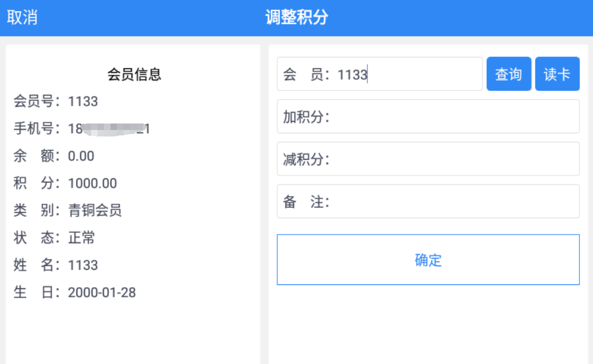The width and height of the screenshot is (593, 364).
Task: Select the 会员号 1133 text
Action: [83, 101]
